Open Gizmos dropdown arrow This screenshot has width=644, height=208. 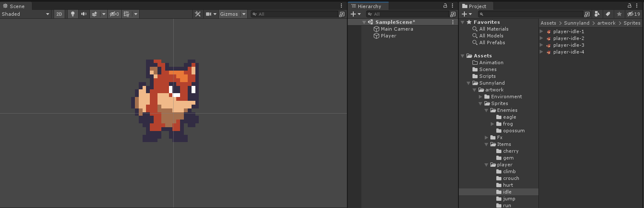tap(243, 14)
